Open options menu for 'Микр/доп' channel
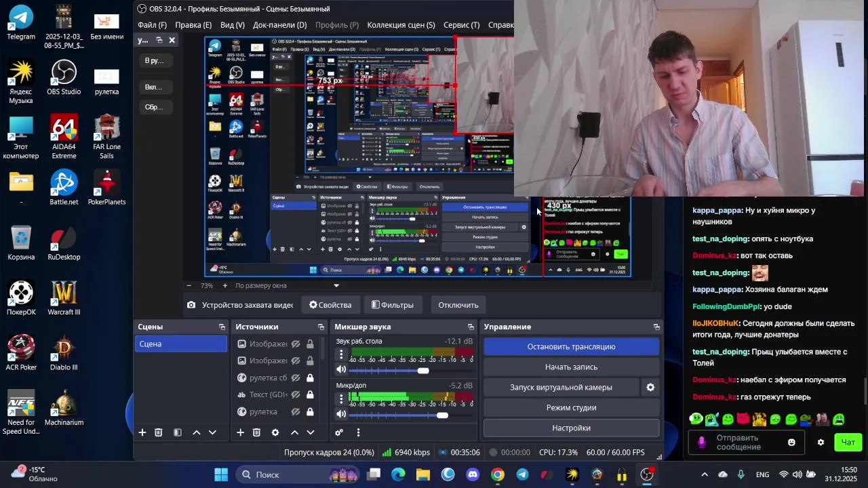 coord(341,399)
